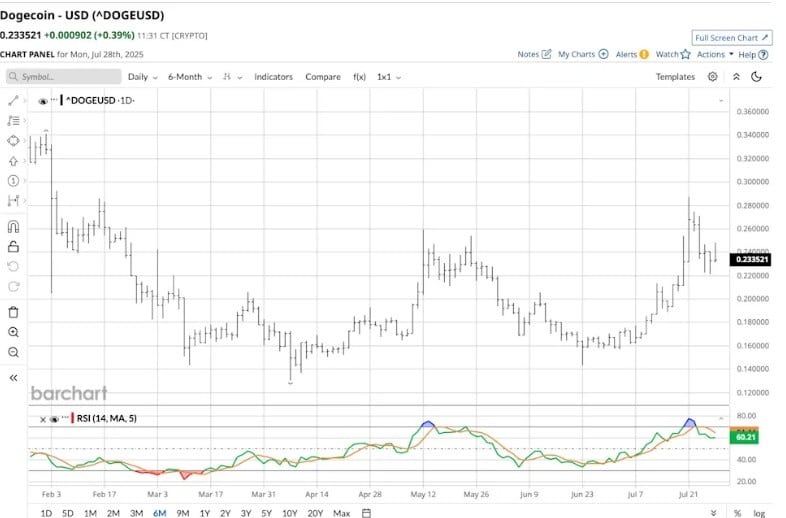Click the red RSI color marker
786x518 pixels.
click(x=73, y=418)
